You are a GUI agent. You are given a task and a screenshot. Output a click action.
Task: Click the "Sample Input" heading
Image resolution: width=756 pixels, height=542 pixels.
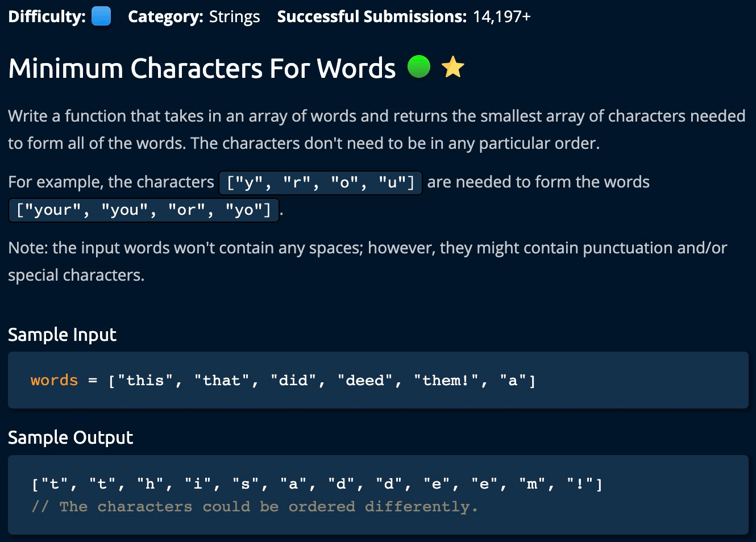62,335
